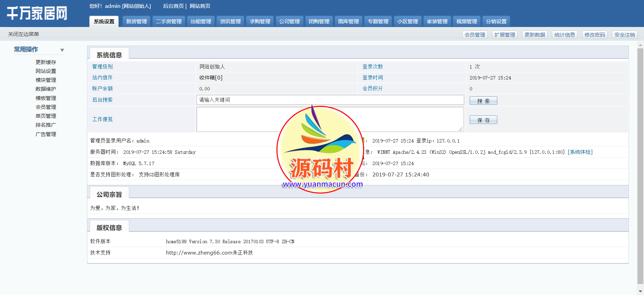Click the 搜 索 button

coord(483,101)
